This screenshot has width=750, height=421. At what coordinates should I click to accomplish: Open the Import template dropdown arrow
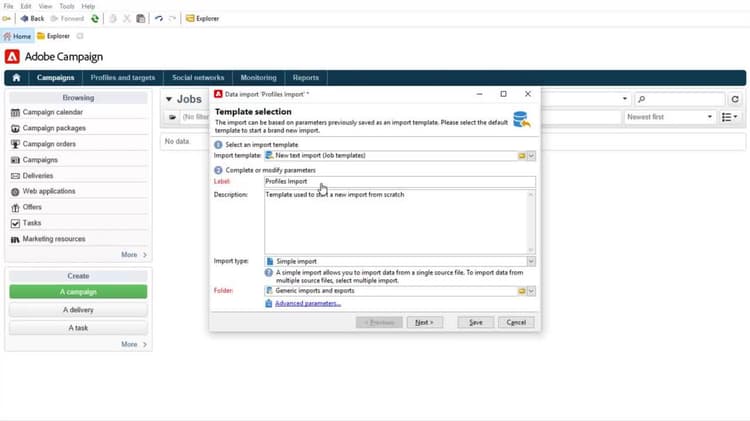click(531, 156)
